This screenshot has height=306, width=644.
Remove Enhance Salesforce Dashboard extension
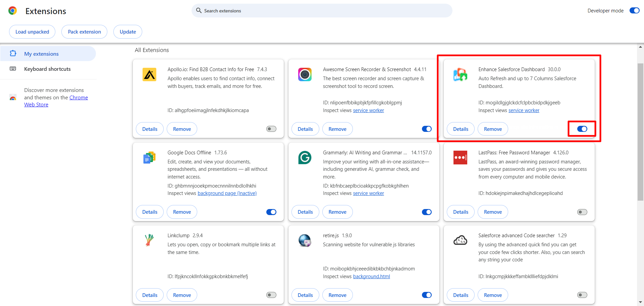coord(493,129)
